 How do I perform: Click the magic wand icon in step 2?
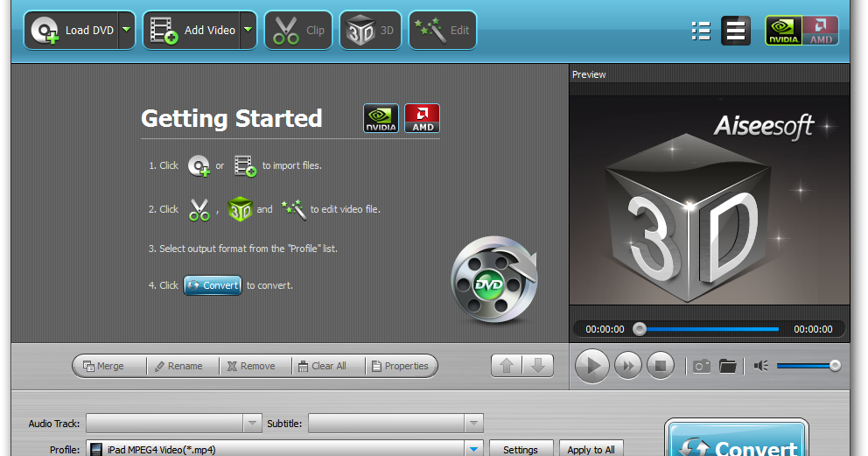coord(293,209)
